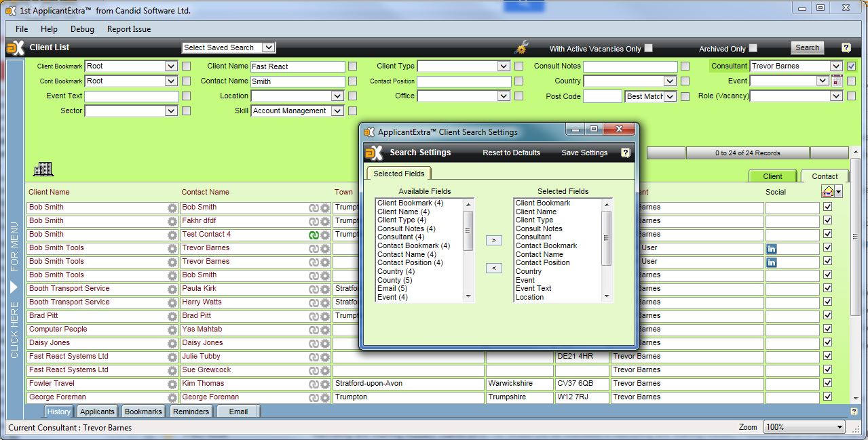The image size is (868, 440).
Task: Click gear icon beside client Fowler Travel
Action: (x=172, y=384)
